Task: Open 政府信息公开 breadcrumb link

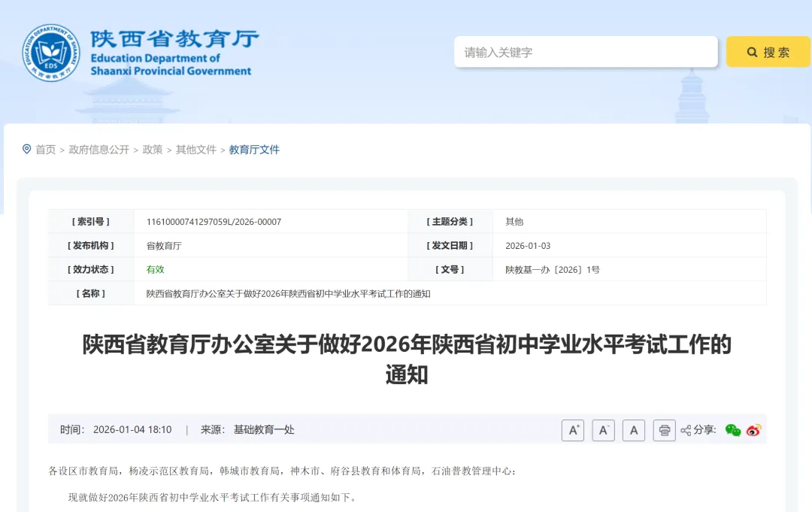Action: click(x=98, y=149)
